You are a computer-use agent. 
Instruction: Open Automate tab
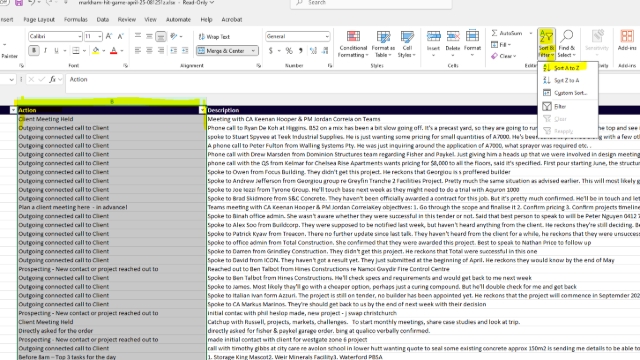tap(178, 19)
